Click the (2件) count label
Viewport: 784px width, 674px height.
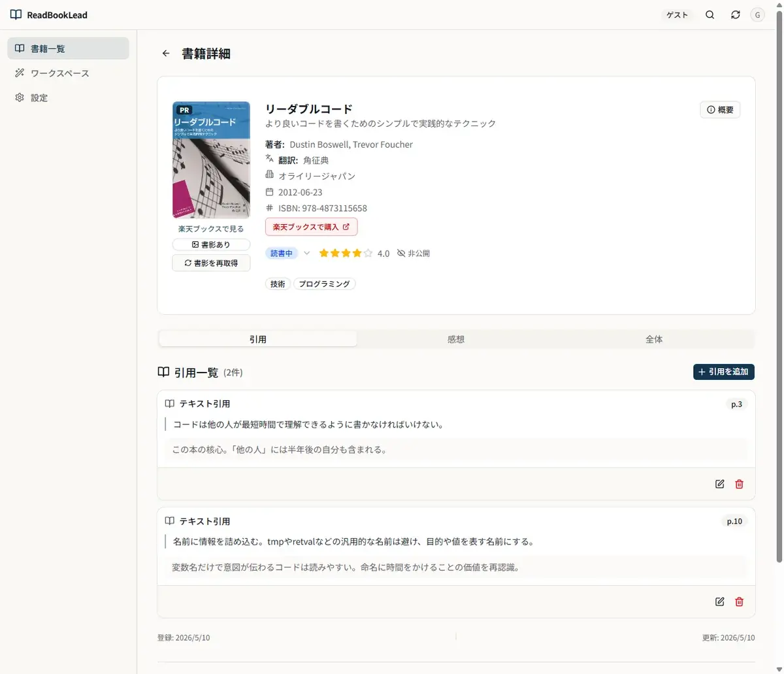(233, 373)
